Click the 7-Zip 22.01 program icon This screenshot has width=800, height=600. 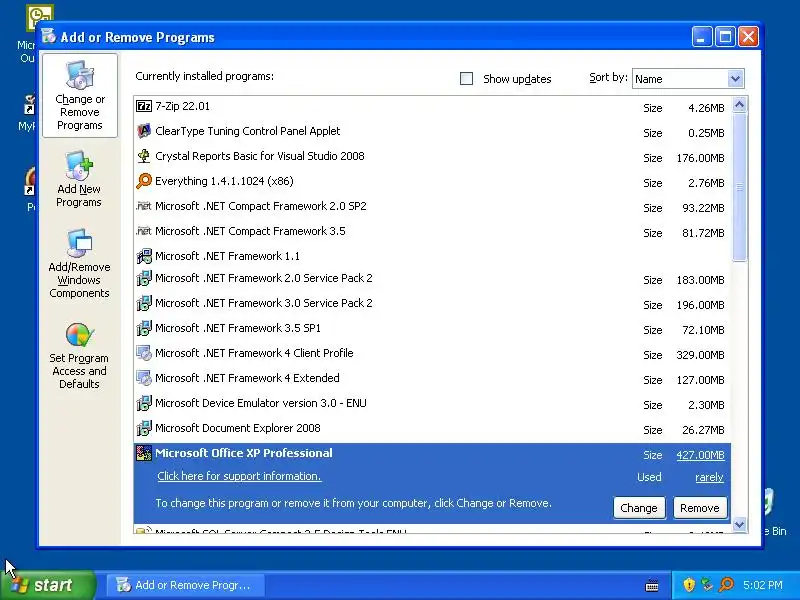pyautogui.click(x=144, y=106)
